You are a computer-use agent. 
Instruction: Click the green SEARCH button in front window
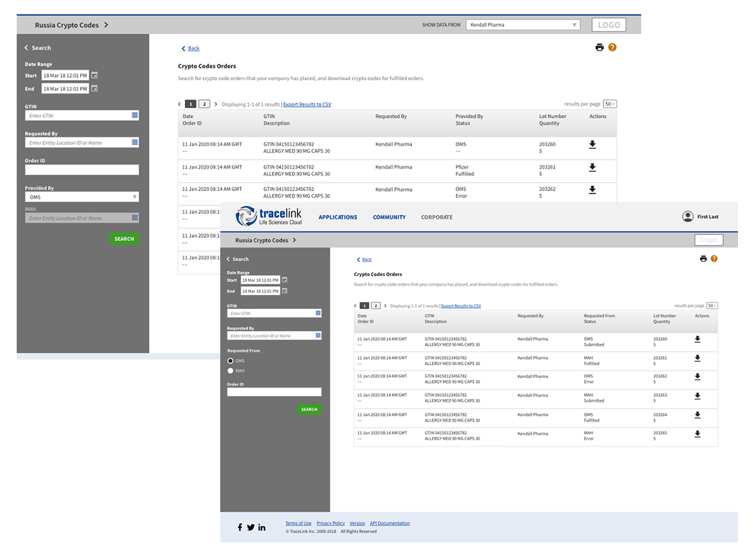(x=309, y=410)
